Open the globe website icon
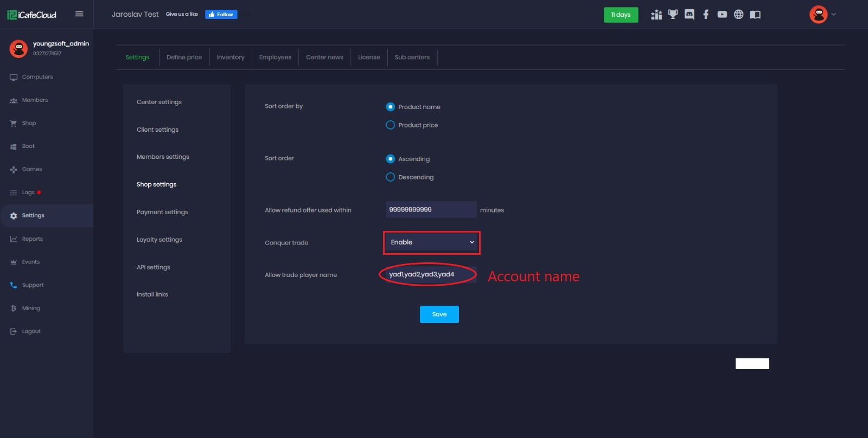 [738, 15]
